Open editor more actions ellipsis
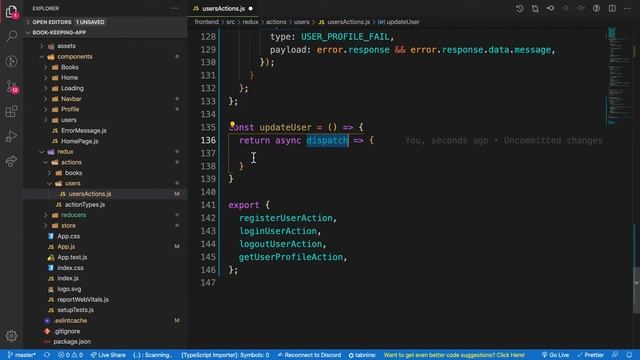640x360 pixels. tap(627, 9)
